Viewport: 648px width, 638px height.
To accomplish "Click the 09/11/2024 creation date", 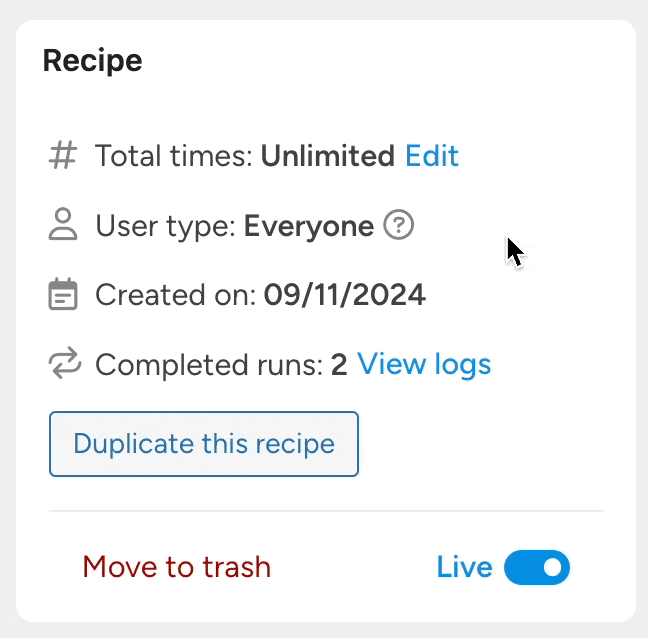I will 345,295.
